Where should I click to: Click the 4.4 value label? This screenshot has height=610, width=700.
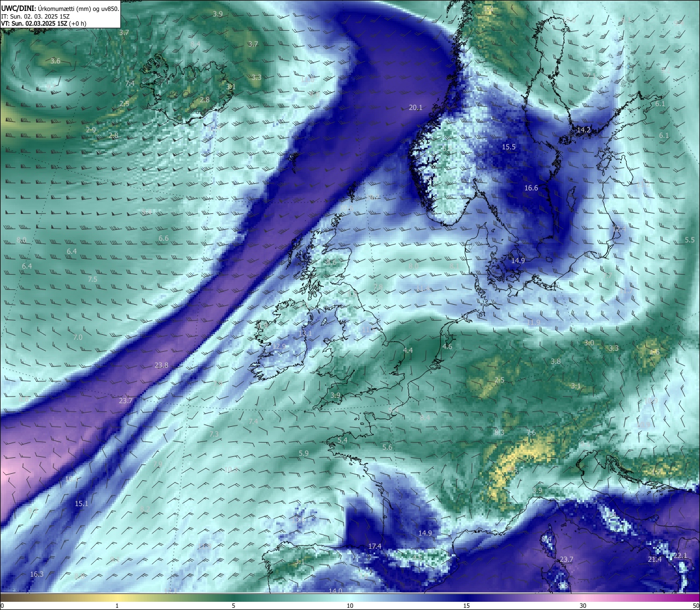point(408,351)
